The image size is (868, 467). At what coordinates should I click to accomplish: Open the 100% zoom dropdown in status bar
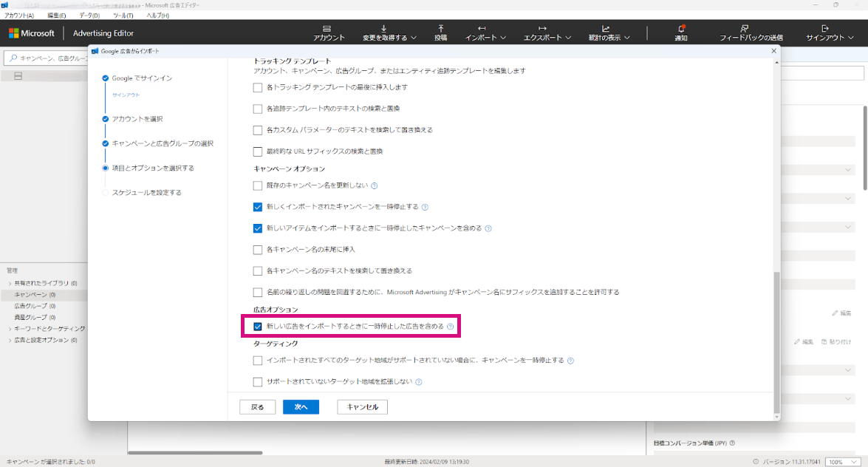point(843,462)
